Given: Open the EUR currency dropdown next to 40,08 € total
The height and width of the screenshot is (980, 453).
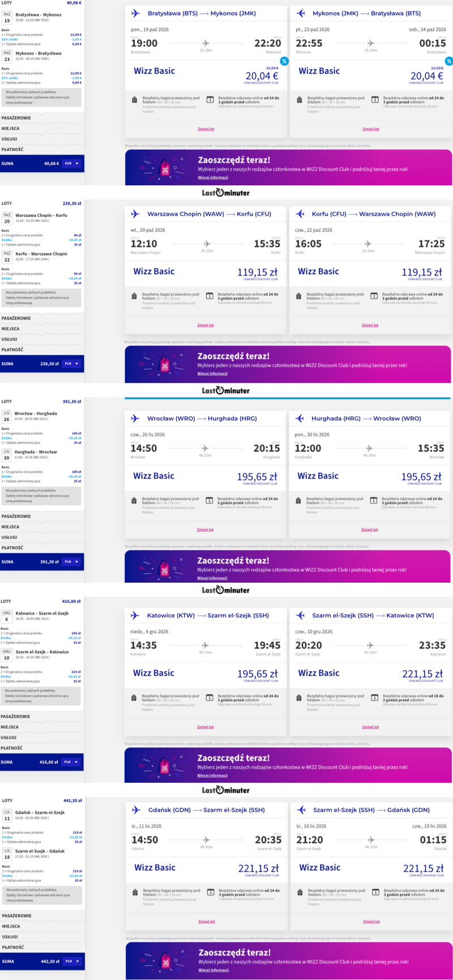Looking at the screenshot, I should tap(72, 163).
